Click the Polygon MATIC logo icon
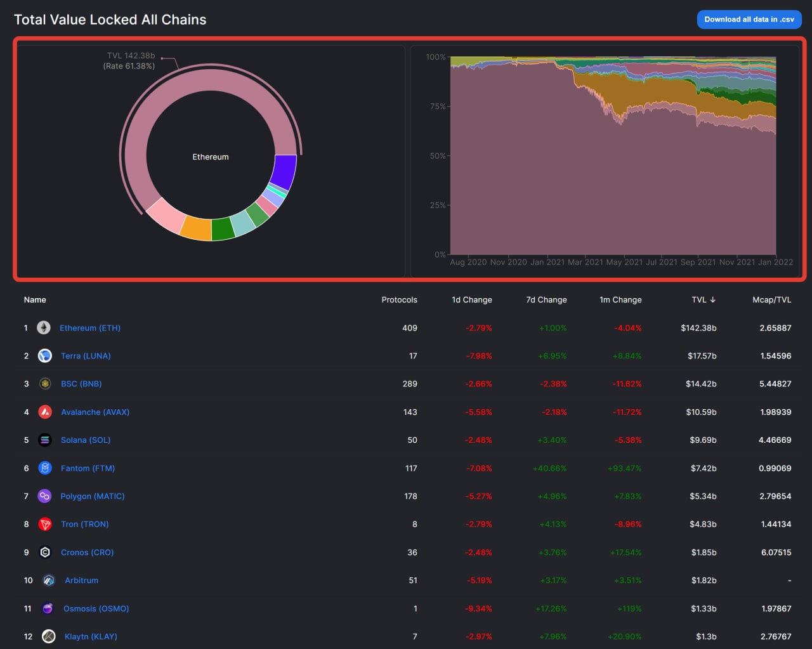Image resolution: width=812 pixels, height=649 pixels. (44, 495)
